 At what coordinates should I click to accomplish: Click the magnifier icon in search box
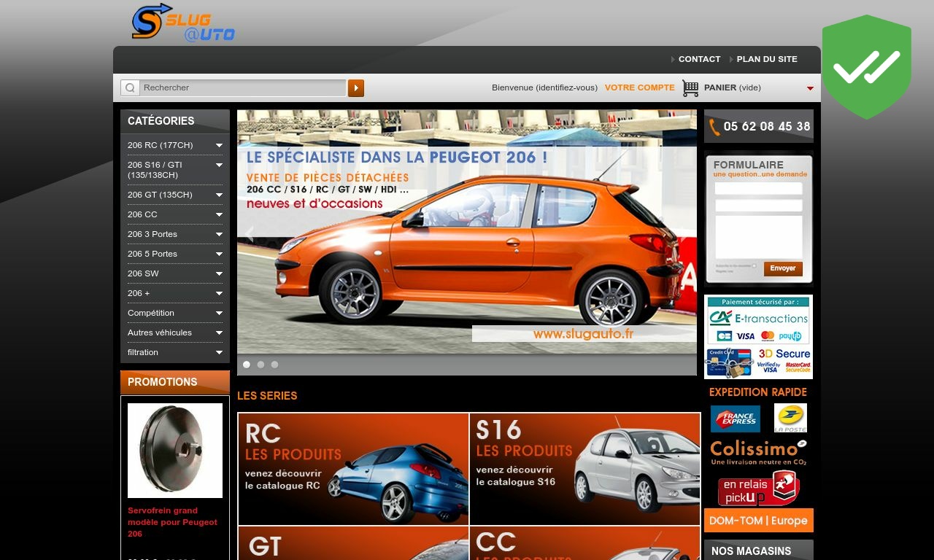tap(130, 88)
